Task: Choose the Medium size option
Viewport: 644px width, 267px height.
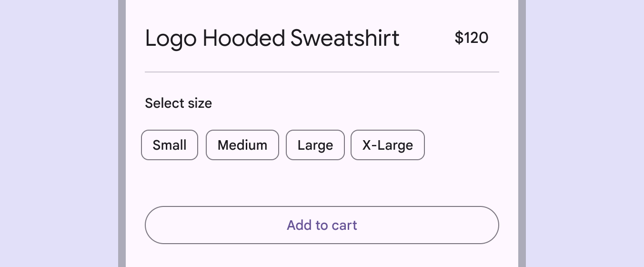Action: (242, 145)
